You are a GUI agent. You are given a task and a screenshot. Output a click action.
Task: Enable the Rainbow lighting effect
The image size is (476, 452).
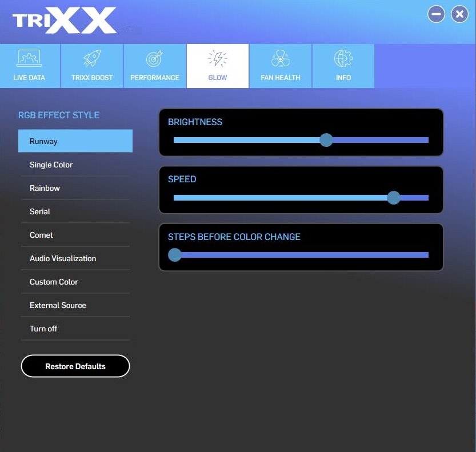click(75, 188)
